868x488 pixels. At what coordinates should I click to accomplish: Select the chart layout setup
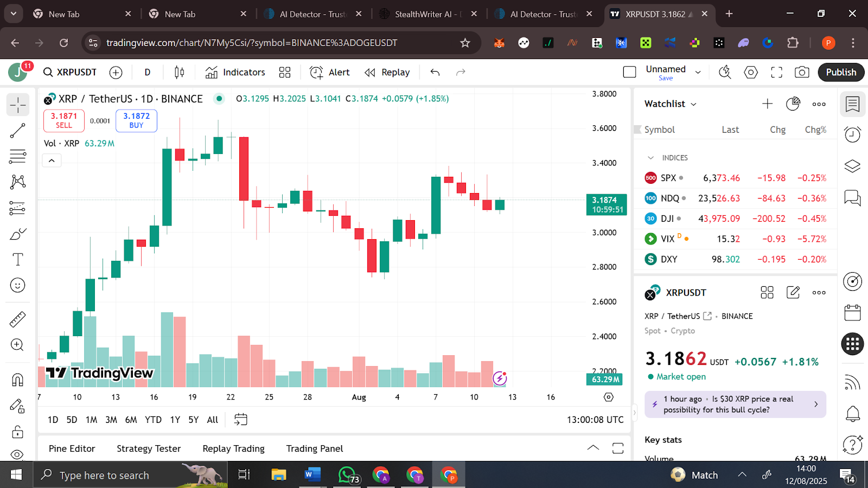tap(629, 72)
